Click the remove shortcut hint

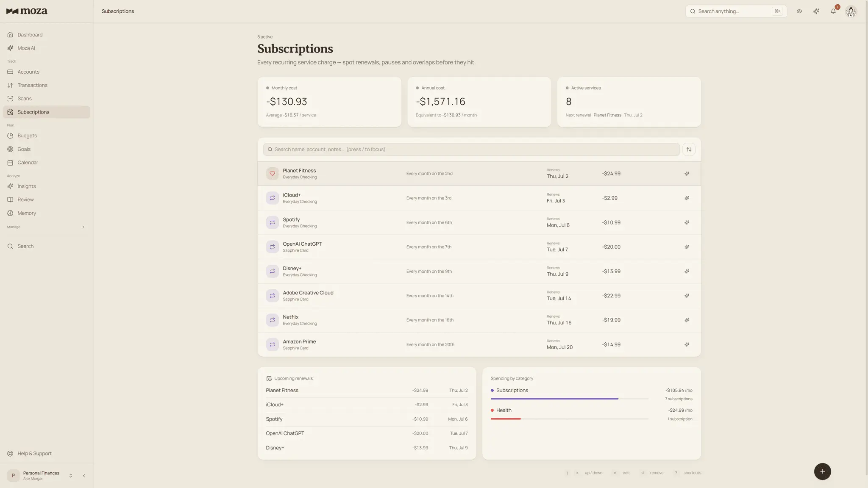click(652, 473)
